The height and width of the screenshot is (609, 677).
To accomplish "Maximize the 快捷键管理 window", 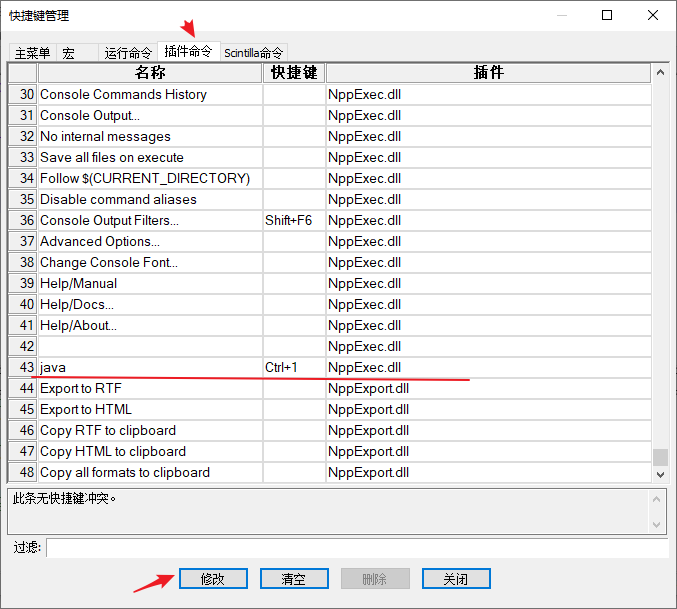I will [607, 15].
